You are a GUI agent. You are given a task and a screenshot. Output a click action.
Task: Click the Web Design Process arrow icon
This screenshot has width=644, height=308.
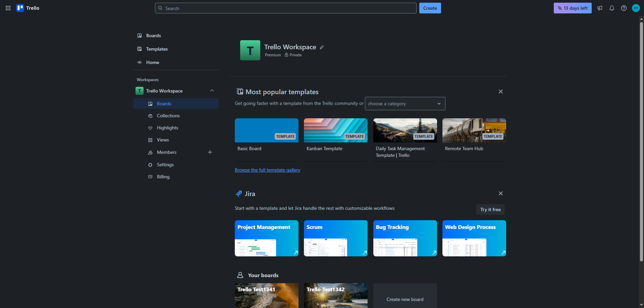point(503,253)
